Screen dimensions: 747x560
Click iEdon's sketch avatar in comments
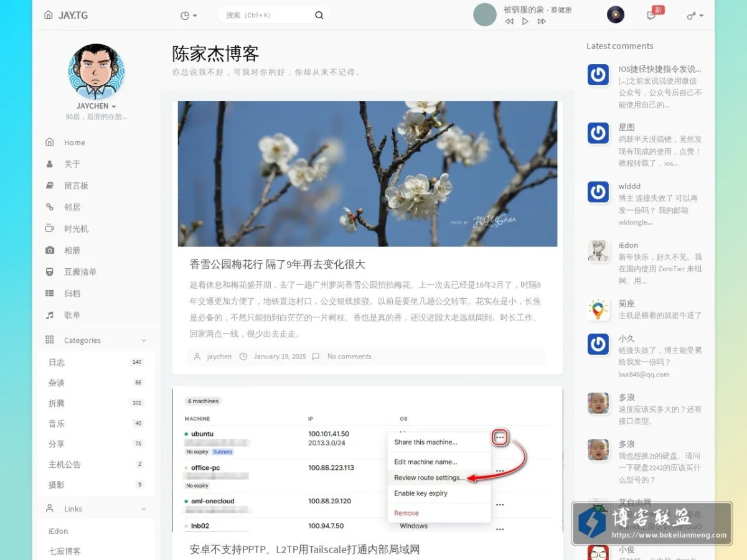598,251
